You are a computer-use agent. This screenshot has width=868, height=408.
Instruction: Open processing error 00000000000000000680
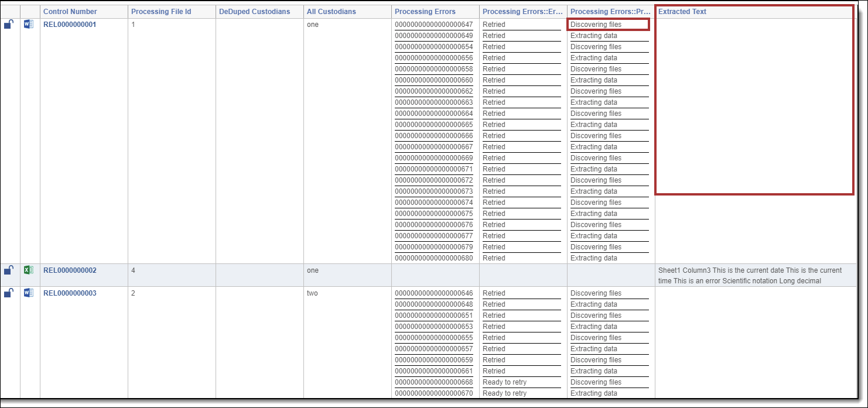[433, 258]
